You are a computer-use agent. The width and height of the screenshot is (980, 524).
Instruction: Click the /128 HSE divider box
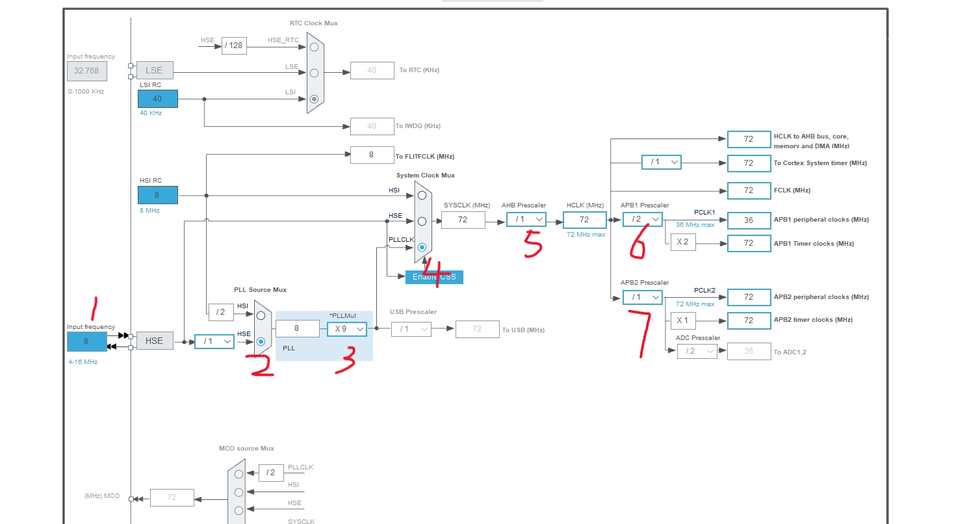234,46
